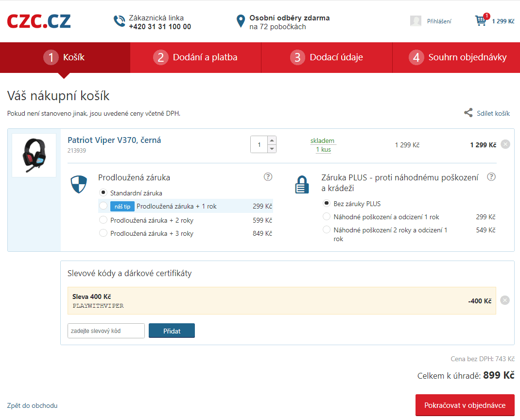This screenshot has height=420, width=520.
Task: Go to step 4 Souhrn objednávky
Action: pos(456,57)
